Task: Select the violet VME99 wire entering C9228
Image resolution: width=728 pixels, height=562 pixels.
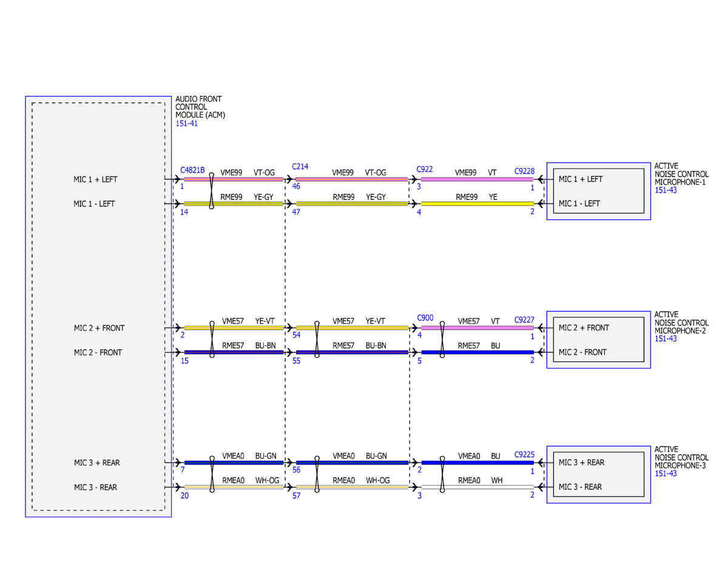Action: pyautogui.click(x=477, y=179)
